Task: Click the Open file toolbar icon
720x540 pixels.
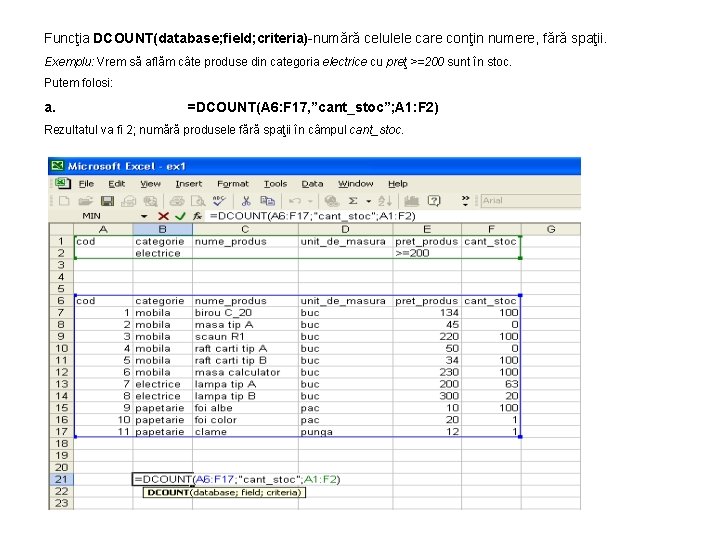Action: pos(85,201)
